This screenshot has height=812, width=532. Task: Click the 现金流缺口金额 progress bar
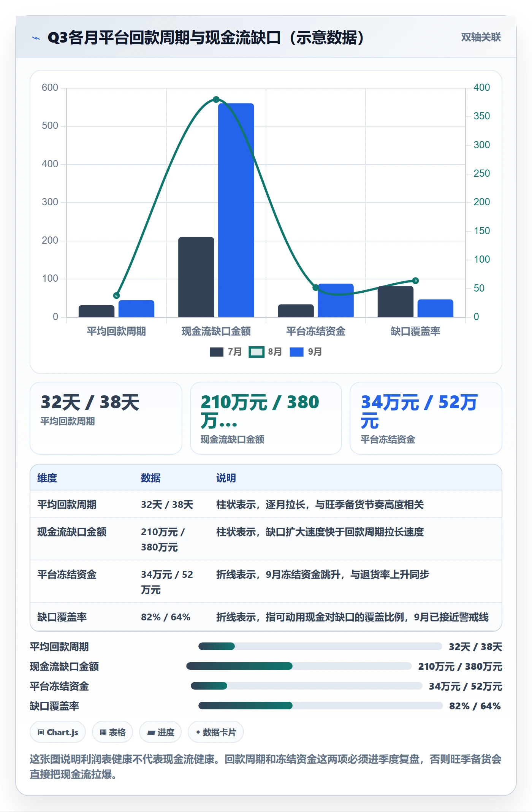(299, 666)
